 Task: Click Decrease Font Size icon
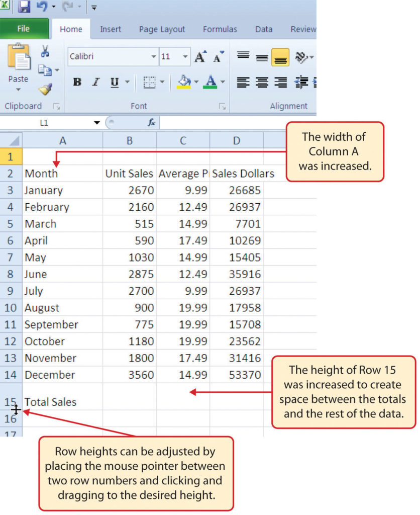click(x=219, y=56)
